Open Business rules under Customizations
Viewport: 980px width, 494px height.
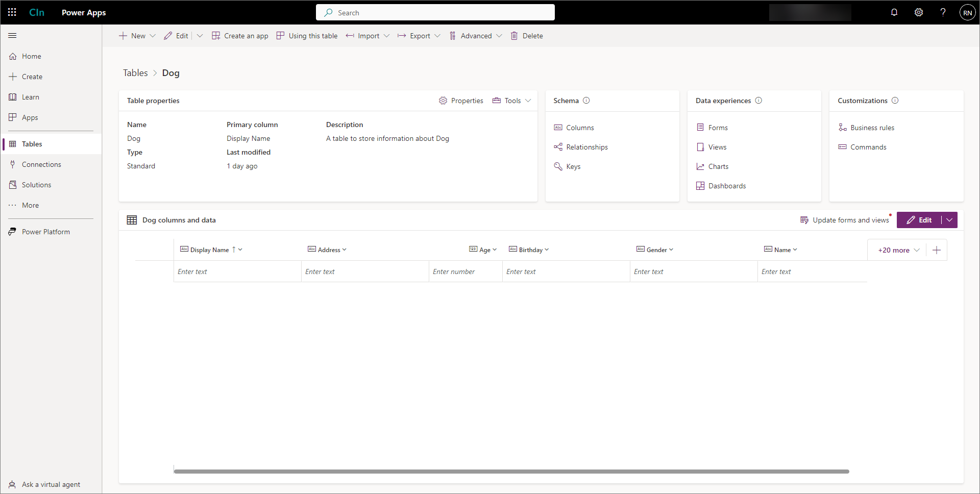pyautogui.click(x=872, y=127)
